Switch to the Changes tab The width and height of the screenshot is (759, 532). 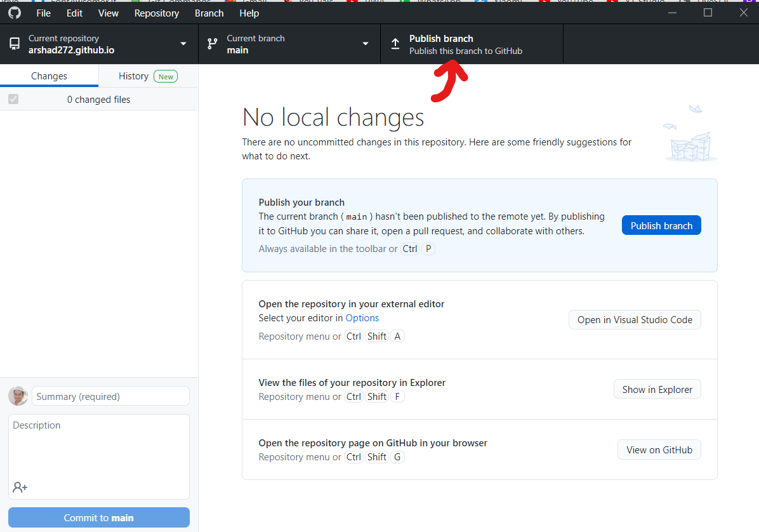[49, 76]
